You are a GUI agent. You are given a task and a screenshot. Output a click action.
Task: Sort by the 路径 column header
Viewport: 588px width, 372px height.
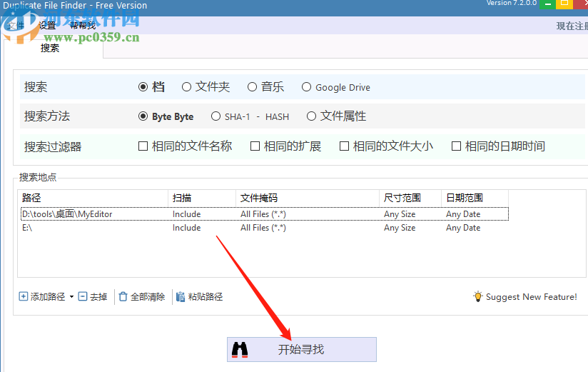[93, 198]
